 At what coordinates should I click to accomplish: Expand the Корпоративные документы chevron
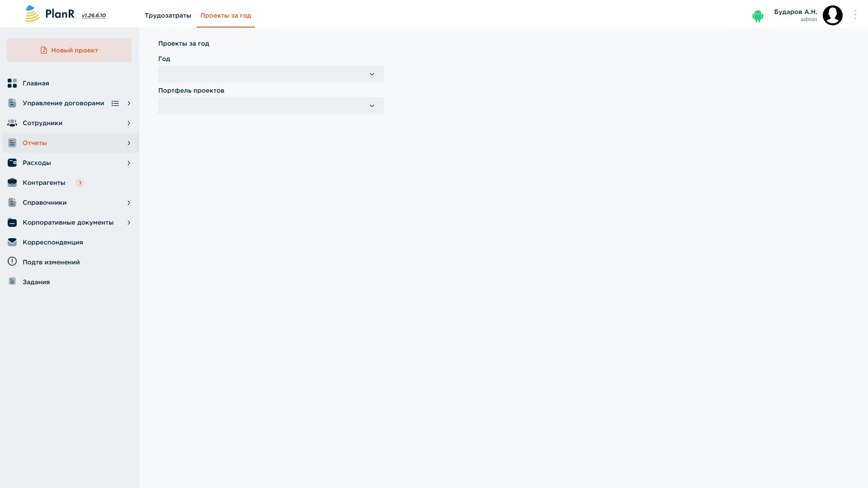click(x=129, y=223)
